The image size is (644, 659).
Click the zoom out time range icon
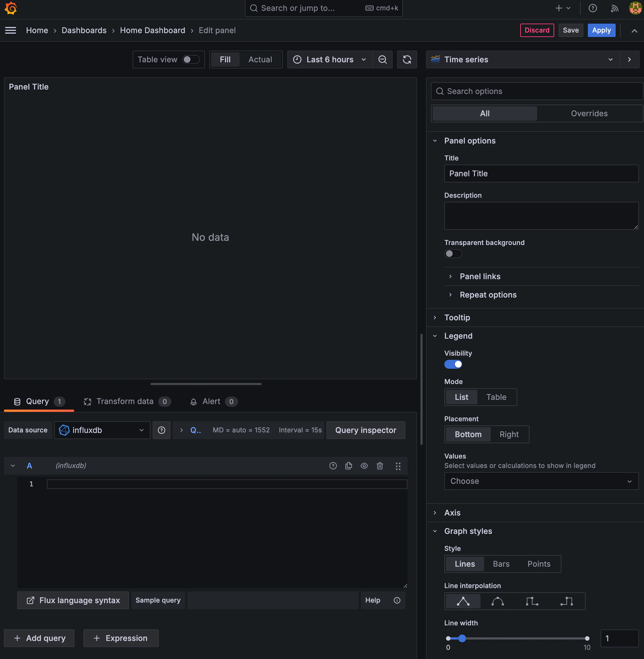[382, 60]
